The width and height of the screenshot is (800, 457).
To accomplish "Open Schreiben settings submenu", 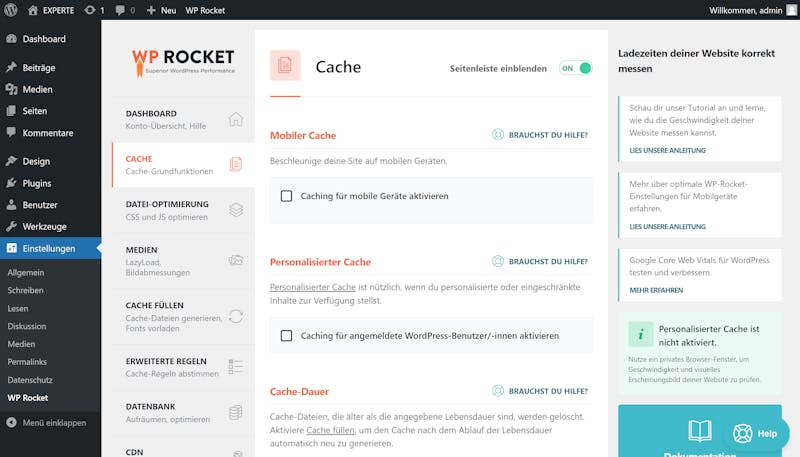I will click(25, 290).
